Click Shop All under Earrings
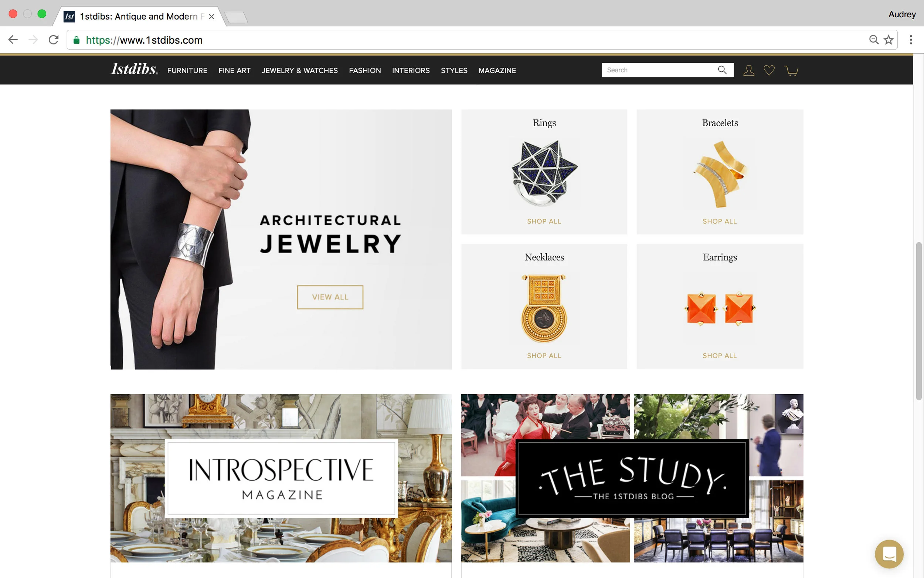This screenshot has width=924, height=578. pyautogui.click(x=720, y=355)
